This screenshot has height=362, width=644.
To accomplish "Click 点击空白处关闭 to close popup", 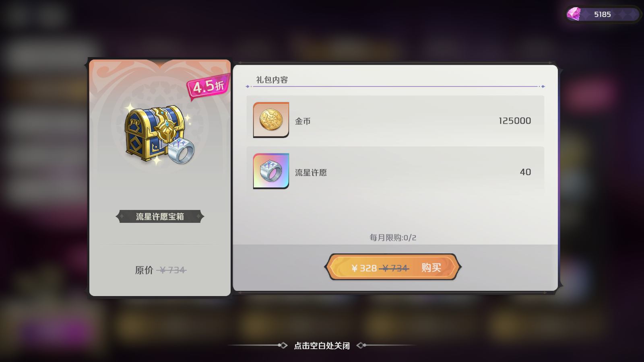I will tap(322, 346).
